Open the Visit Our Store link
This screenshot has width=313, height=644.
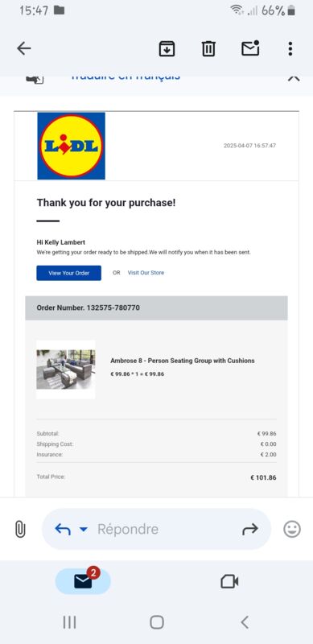pyautogui.click(x=146, y=273)
